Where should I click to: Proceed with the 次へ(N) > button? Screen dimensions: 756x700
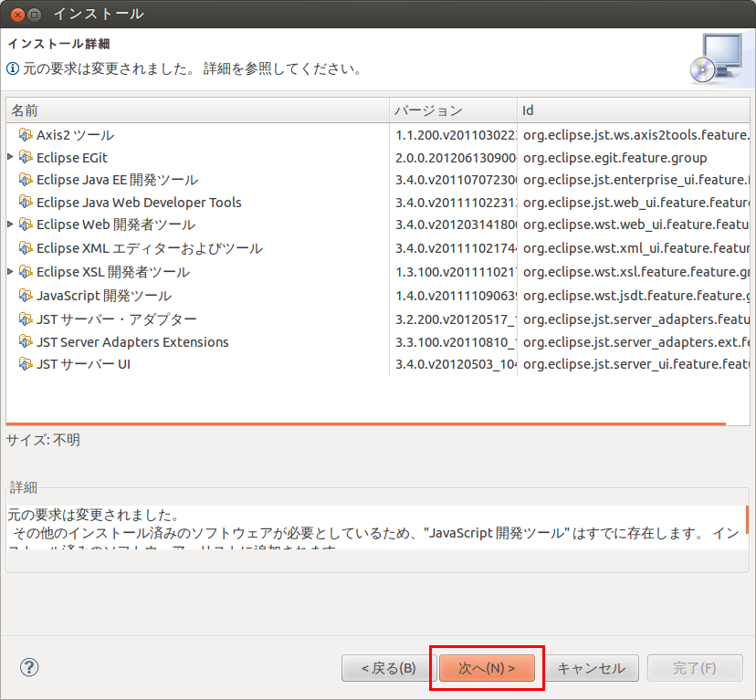pos(487,668)
